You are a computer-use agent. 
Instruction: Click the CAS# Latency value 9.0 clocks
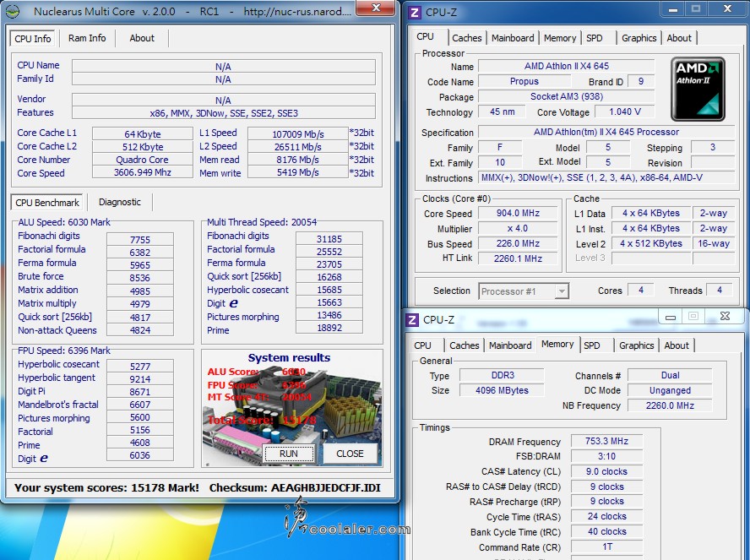pos(606,471)
